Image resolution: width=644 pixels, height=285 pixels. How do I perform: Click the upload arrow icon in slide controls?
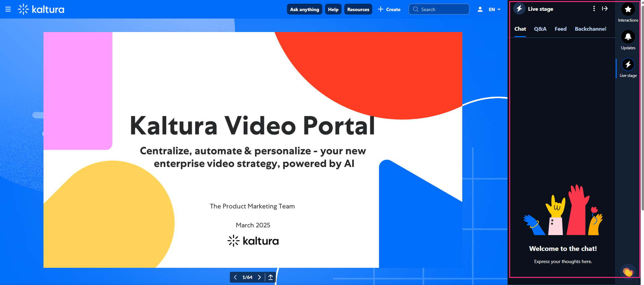pyautogui.click(x=270, y=277)
